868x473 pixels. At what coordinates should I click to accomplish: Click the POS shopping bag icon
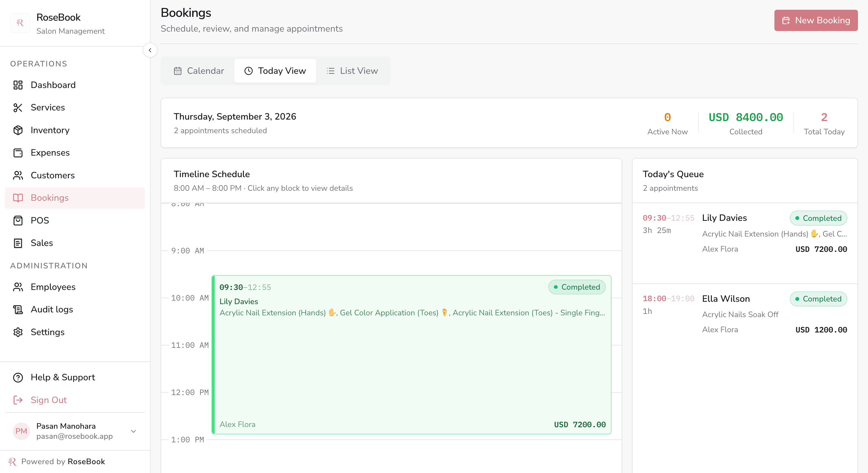pyautogui.click(x=18, y=220)
